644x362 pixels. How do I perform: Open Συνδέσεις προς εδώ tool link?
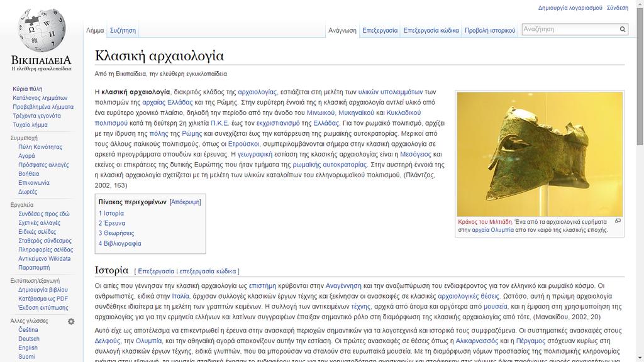click(44, 214)
